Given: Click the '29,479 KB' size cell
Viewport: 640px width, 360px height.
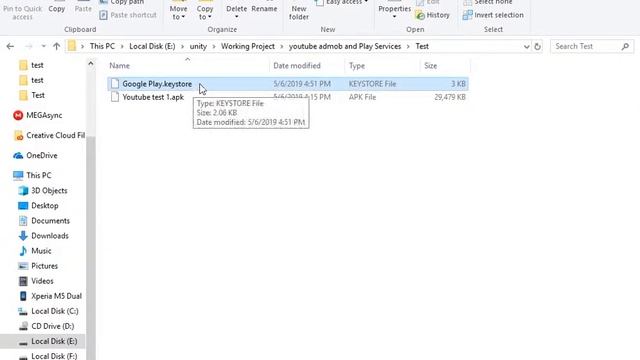Looking at the screenshot, I should click(x=450, y=97).
